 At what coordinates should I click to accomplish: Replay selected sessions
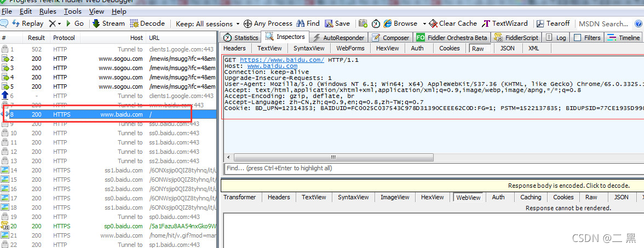(x=28, y=24)
